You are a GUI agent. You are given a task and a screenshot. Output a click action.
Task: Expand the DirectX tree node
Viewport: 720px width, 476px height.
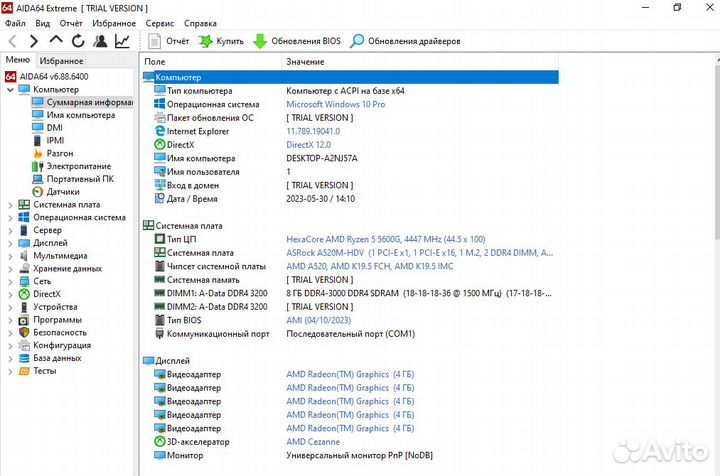10,294
